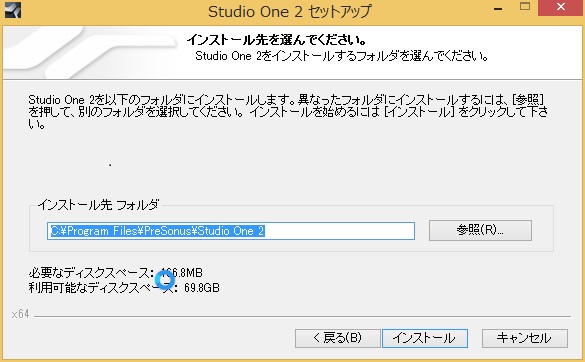Viewport: 585px width, 362px height.
Task: Click the インストール先 フォルダ group label
Action: 98,205
